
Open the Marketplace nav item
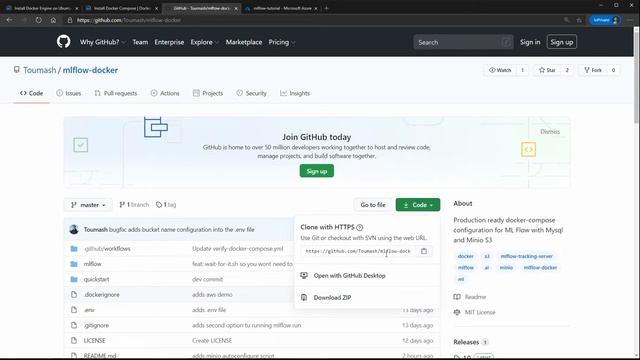coord(244,42)
